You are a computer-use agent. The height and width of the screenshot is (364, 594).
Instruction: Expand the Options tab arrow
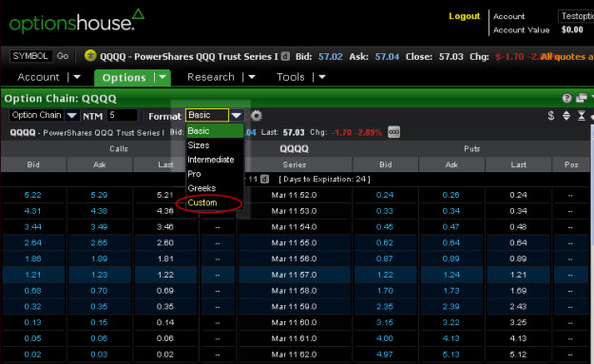tap(163, 77)
